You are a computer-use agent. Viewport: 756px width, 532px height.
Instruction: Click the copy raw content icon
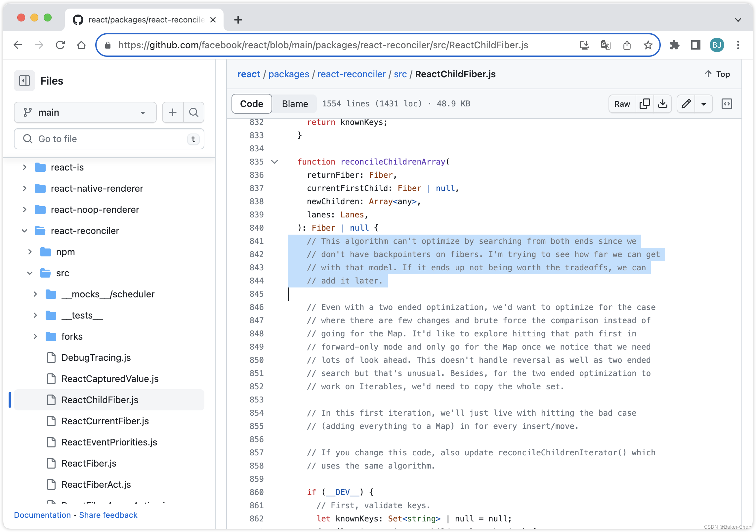pos(645,104)
